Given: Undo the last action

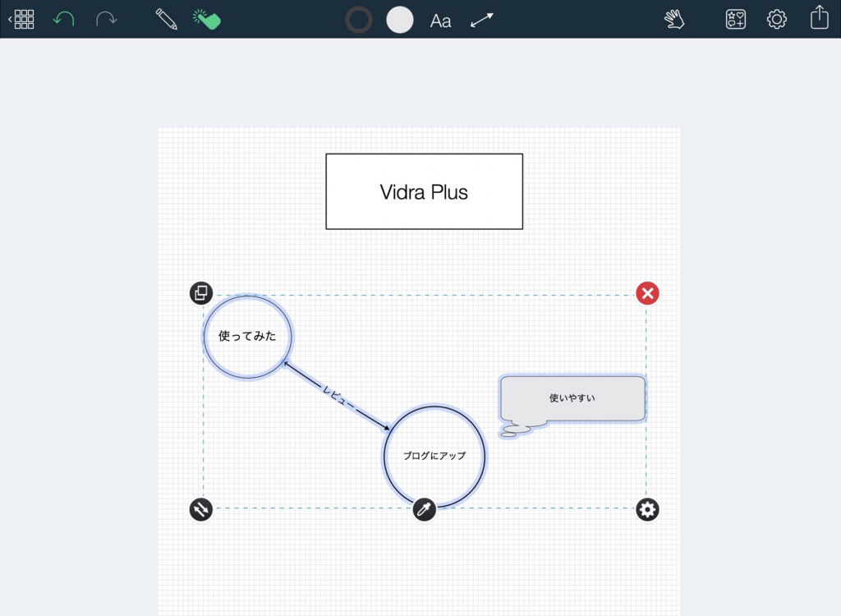Looking at the screenshot, I should [64, 20].
